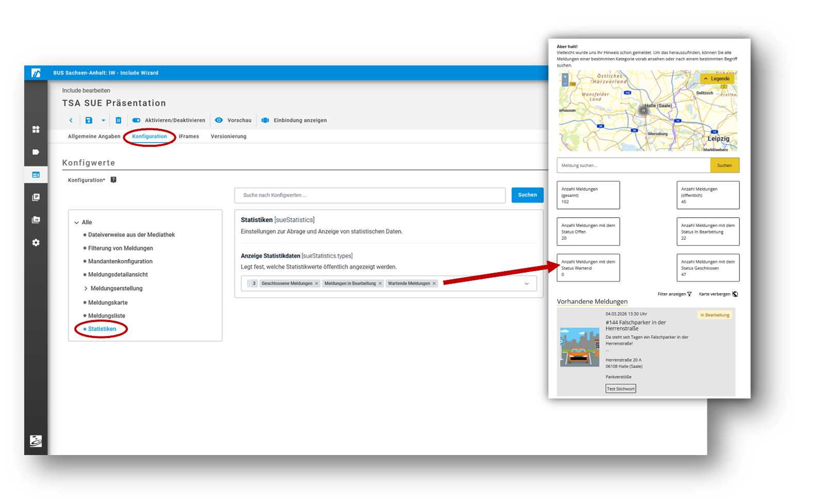The height and width of the screenshot is (504, 814).
Task: Toggle Aktivieren/Deaktivieren switch
Action: pyautogui.click(x=136, y=121)
